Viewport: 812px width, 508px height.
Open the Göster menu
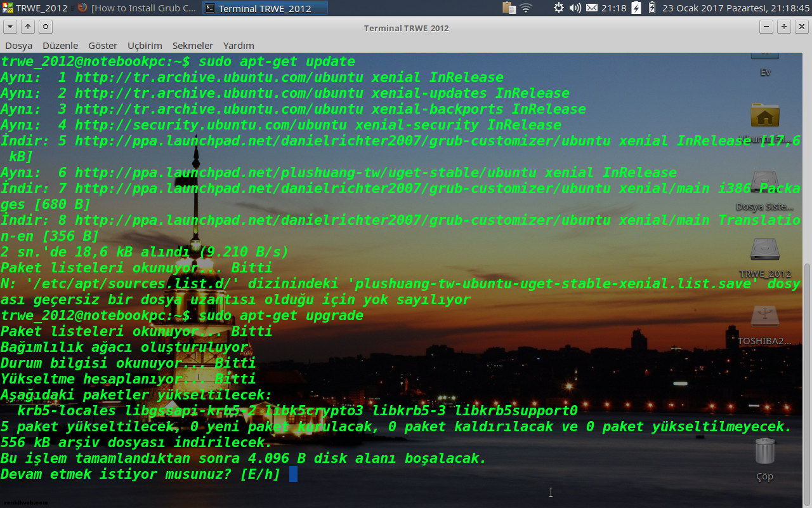[103, 46]
